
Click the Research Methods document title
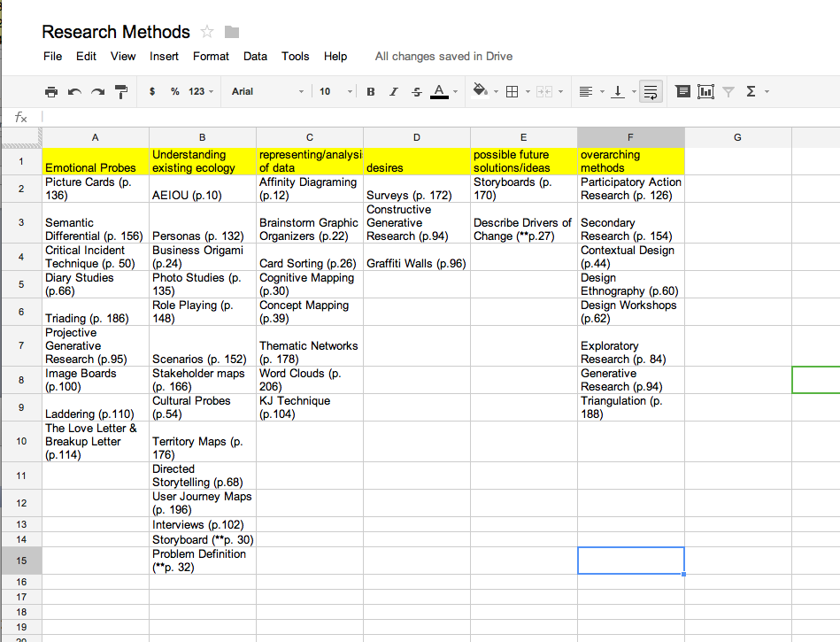tap(116, 32)
